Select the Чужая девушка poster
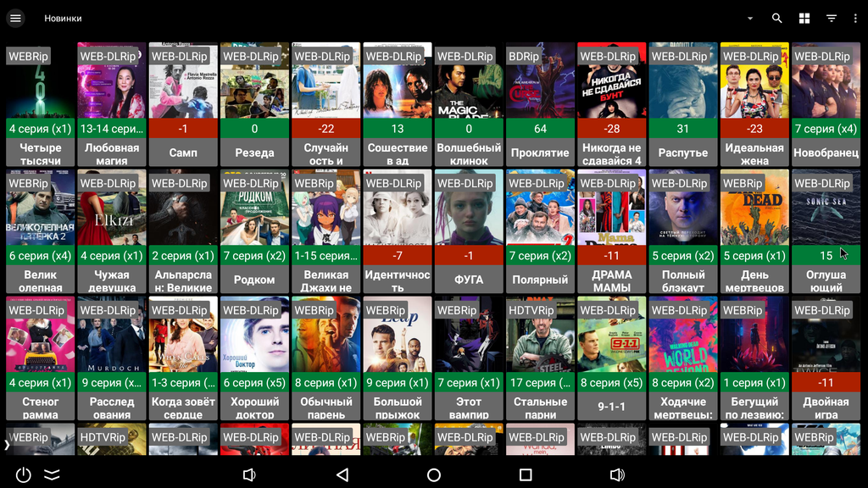 [112, 208]
